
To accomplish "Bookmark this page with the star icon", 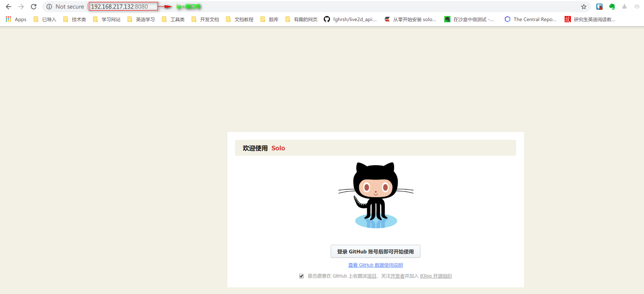I will pos(584,7).
